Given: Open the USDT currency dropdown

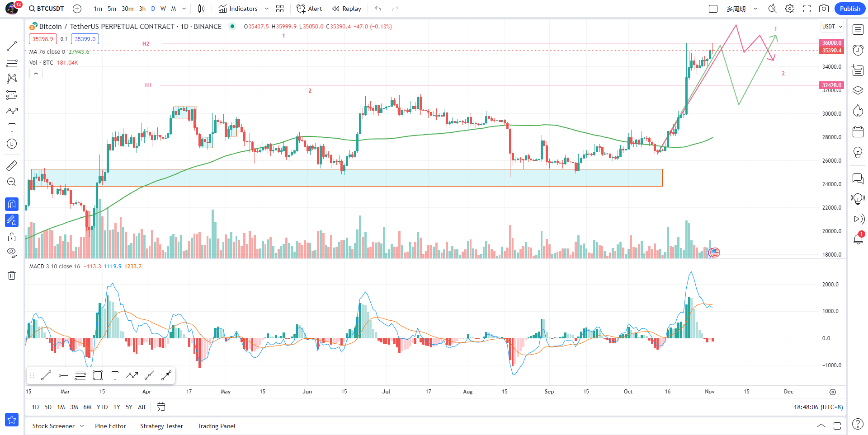Looking at the screenshot, I should tap(832, 27).
